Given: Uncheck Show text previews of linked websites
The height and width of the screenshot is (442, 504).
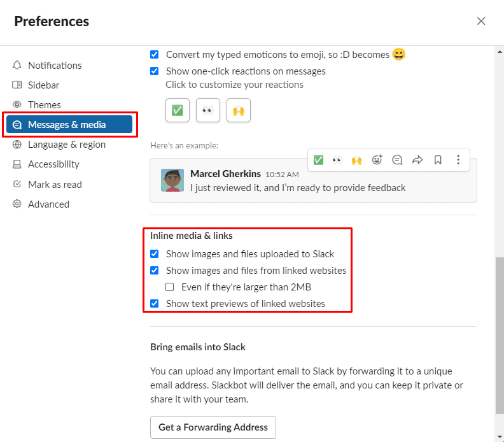Looking at the screenshot, I should [x=155, y=303].
